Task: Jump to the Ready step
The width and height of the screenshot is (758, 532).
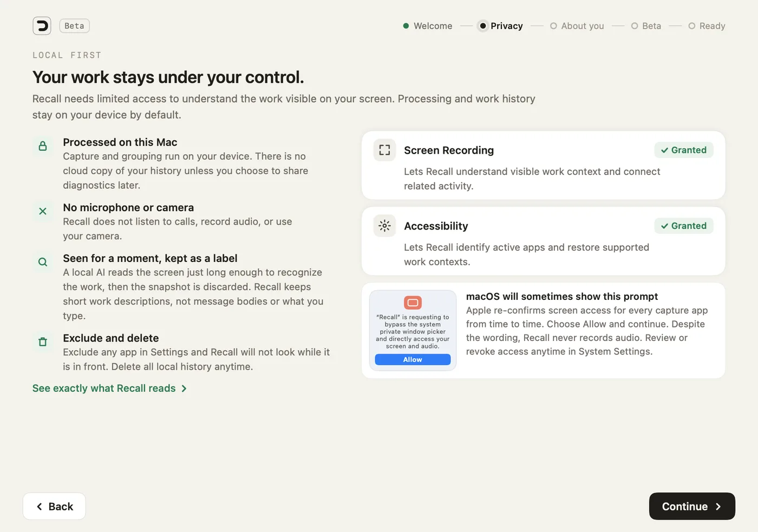Action: coord(707,26)
